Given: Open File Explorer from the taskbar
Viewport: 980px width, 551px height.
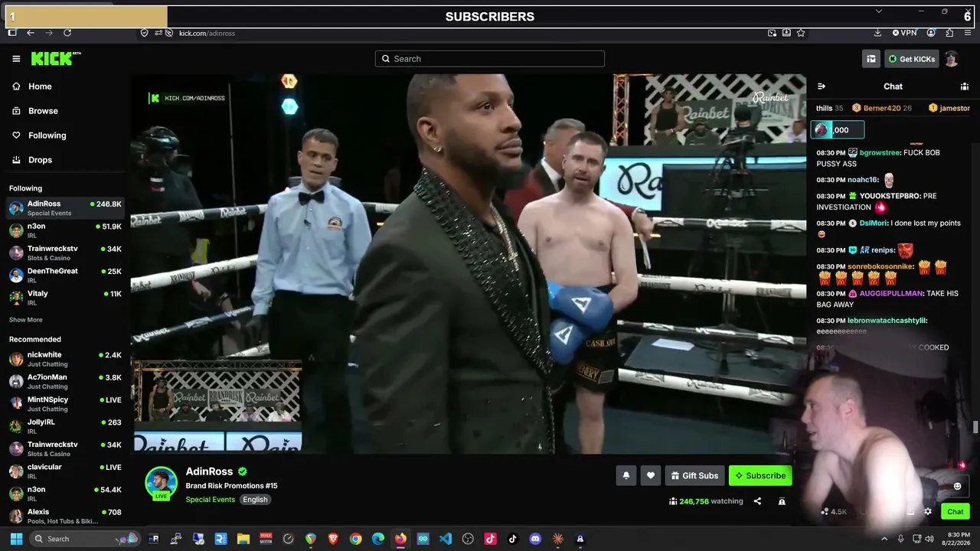Looking at the screenshot, I should [x=243, y=539].
